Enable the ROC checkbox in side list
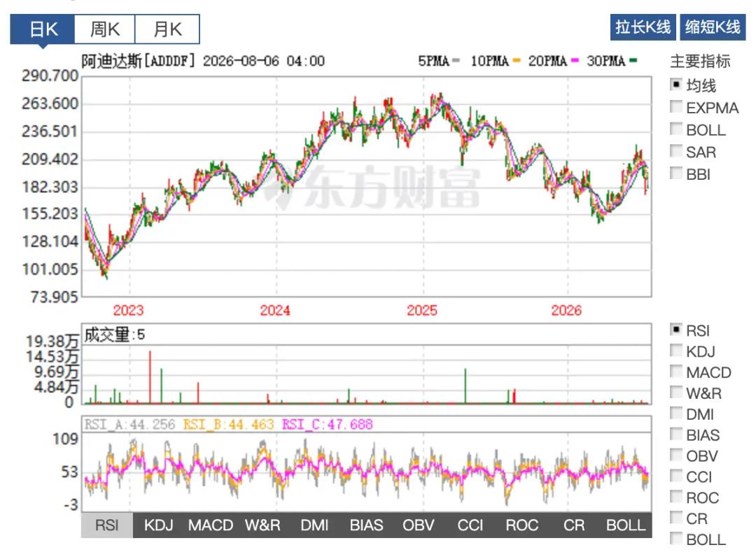 [x=676, y=497]
